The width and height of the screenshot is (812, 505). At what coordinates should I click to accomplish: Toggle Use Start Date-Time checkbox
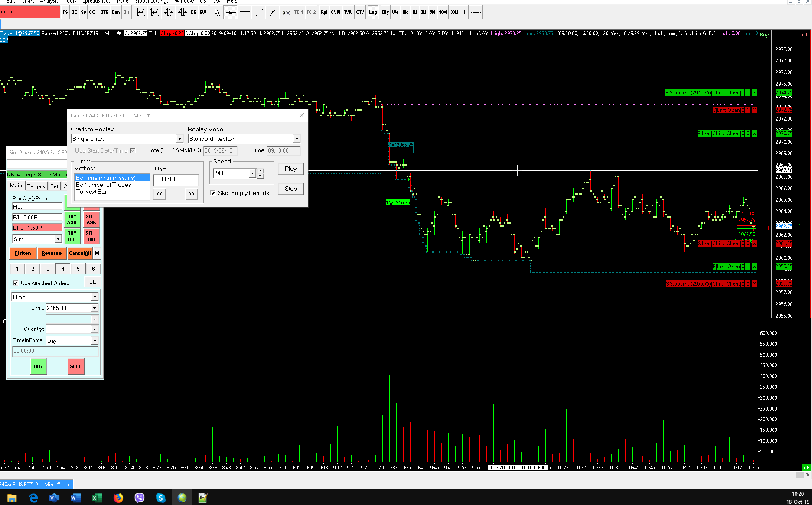[x=133, y=150]
